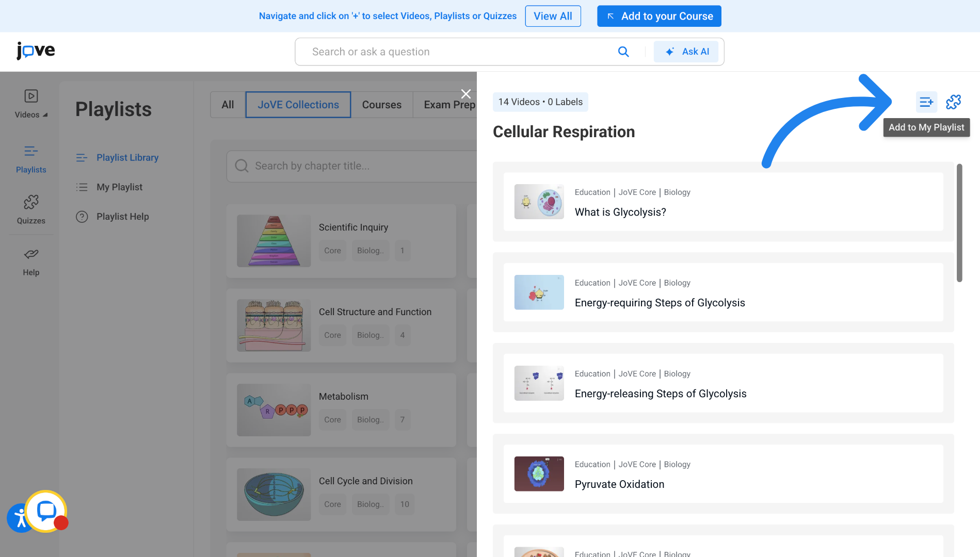Click the What is Glycolysis? title
The height and width of the screenshot is (557, 980).
coord(620,212)
